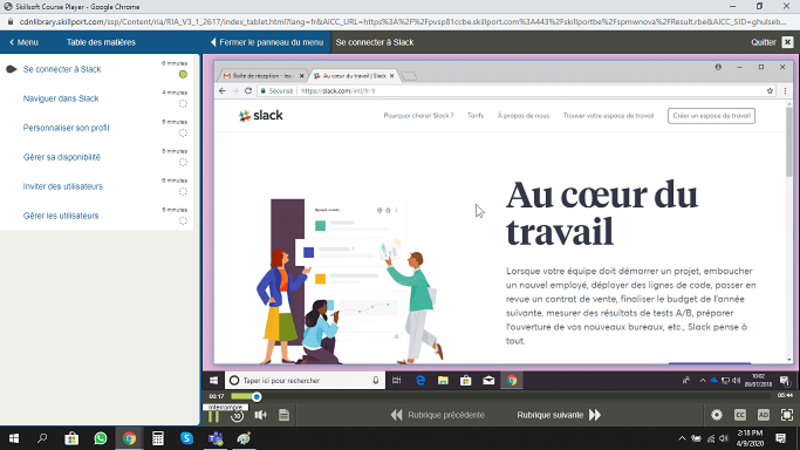Open Trouver votre espace de travail link
800x450 pixels.
(608, 116)
